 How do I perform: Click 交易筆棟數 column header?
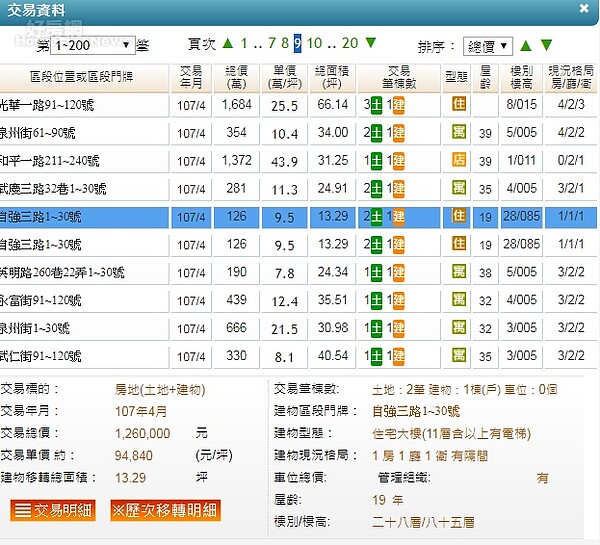pyautogui.click(x=399, y=77)
